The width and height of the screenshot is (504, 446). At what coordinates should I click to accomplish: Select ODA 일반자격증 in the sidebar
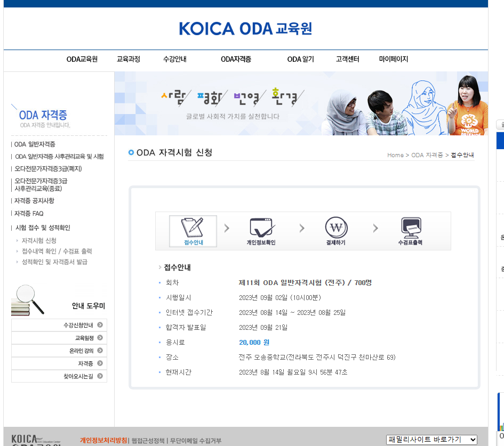click(x=35, y=144)
